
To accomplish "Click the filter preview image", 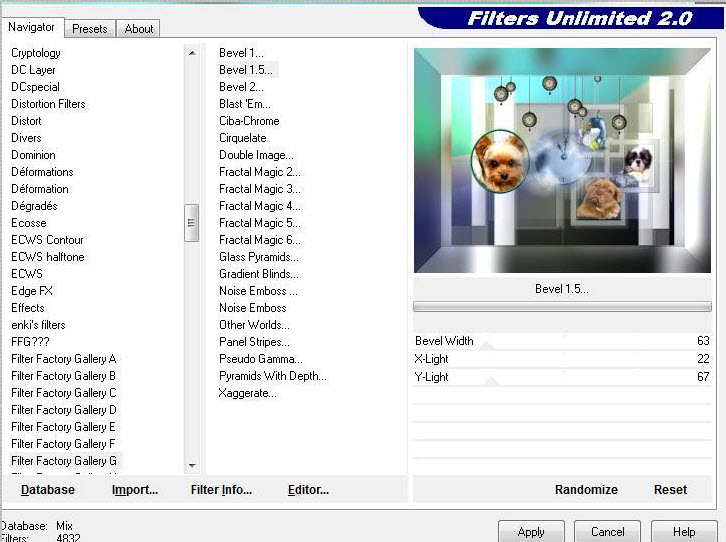I will 562,160.
